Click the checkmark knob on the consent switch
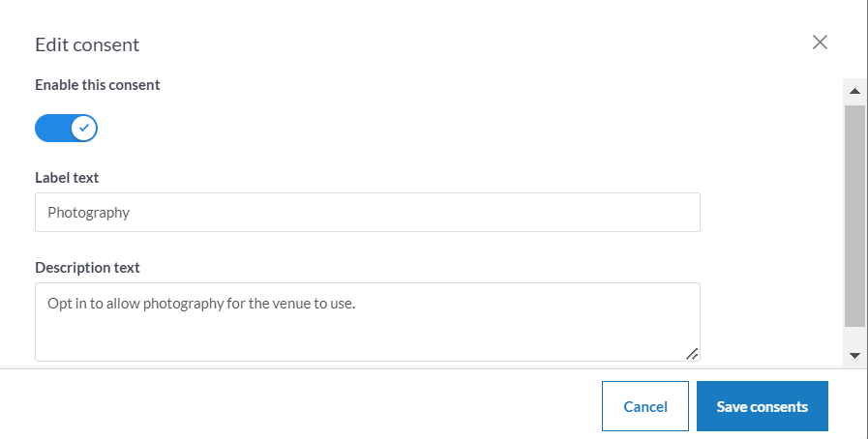 [84, 128]
